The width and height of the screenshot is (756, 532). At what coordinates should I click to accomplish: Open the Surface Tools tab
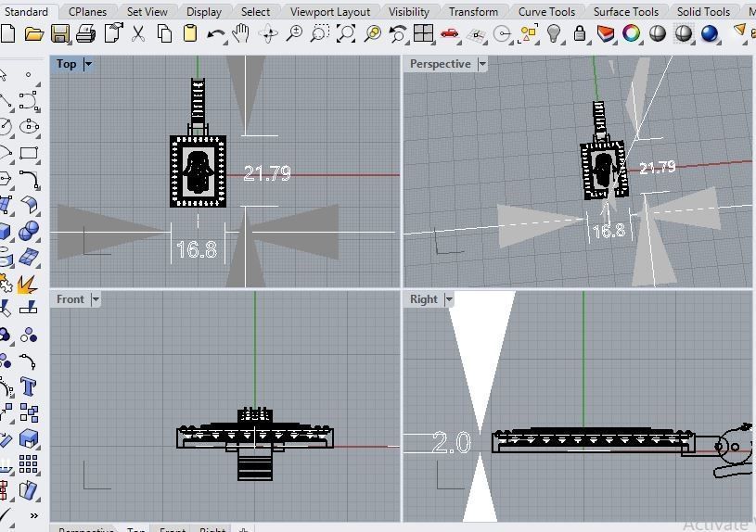pyautogui.click(x=626, y=11)
